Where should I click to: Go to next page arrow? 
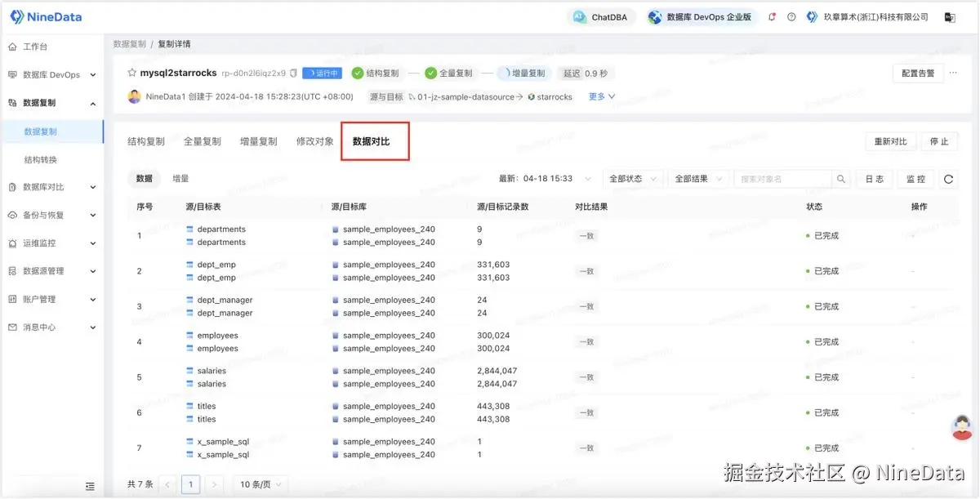[214, 484]
